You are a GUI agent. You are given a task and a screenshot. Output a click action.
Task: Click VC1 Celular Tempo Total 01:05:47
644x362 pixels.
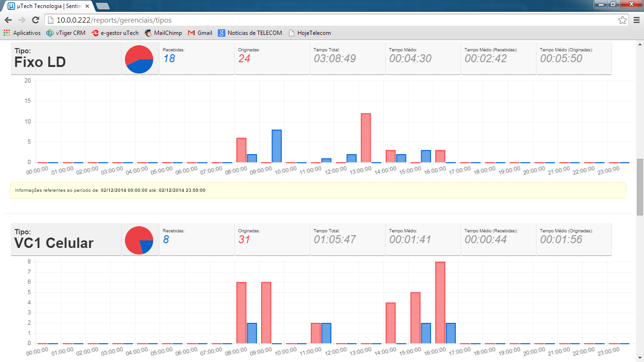pos(335,239)
